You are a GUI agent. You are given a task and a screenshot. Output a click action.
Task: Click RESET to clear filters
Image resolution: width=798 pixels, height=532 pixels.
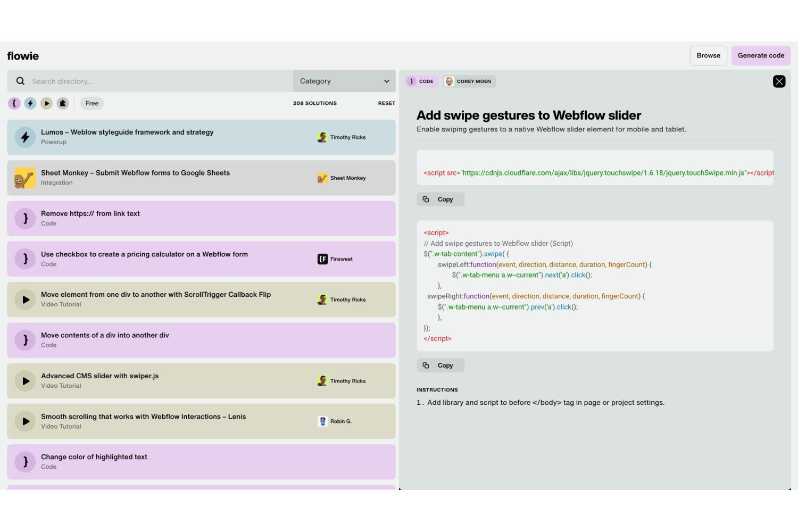click(387, 103)
